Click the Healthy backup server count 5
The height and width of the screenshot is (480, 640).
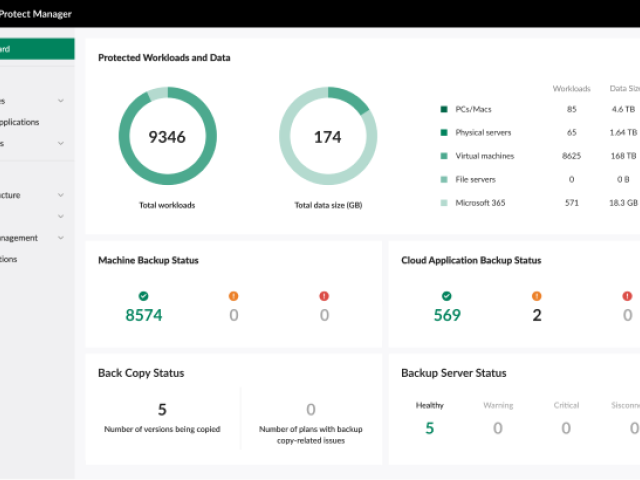[430, 428]
